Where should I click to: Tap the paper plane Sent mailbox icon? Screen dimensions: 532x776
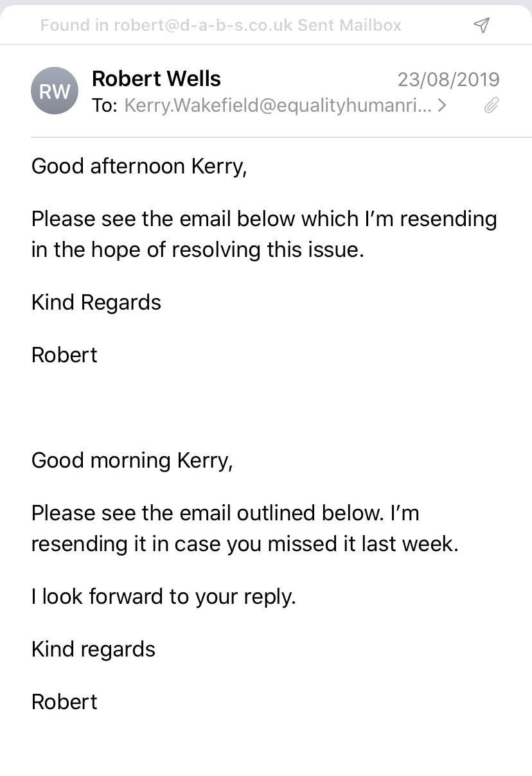pos(481,25)
